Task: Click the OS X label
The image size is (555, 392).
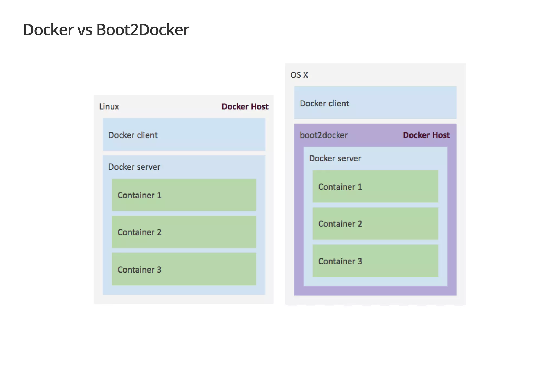Action: [299, 75]
